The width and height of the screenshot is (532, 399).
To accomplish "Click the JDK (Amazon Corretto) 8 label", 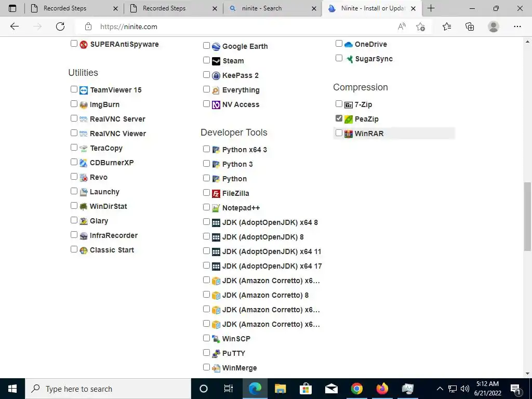I will [265, 295].
